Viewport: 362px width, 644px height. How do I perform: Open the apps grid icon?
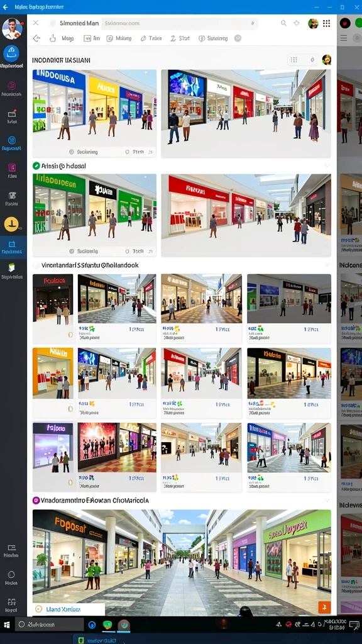tap(326, 23)
